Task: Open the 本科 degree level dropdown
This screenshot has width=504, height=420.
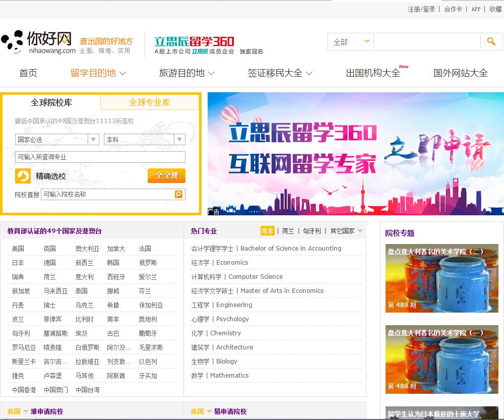Action: (145, 140)
